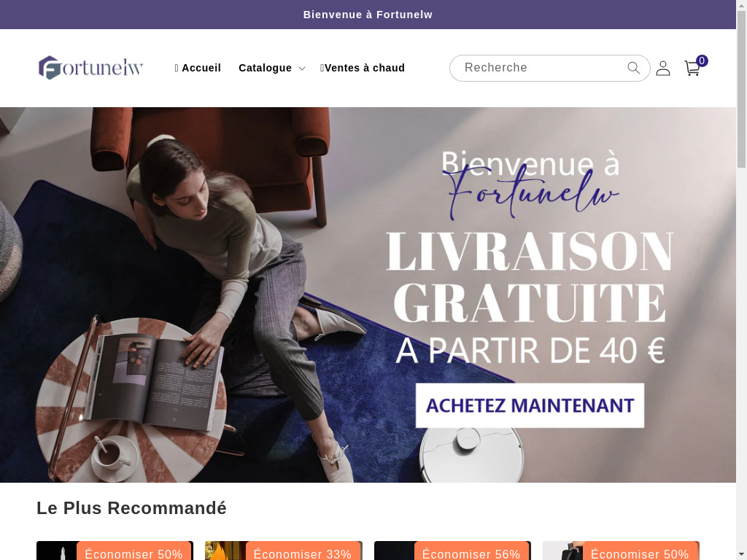Open product with Économiser 56% badge
Screen dimensions: 747x560
click(452, 551)
